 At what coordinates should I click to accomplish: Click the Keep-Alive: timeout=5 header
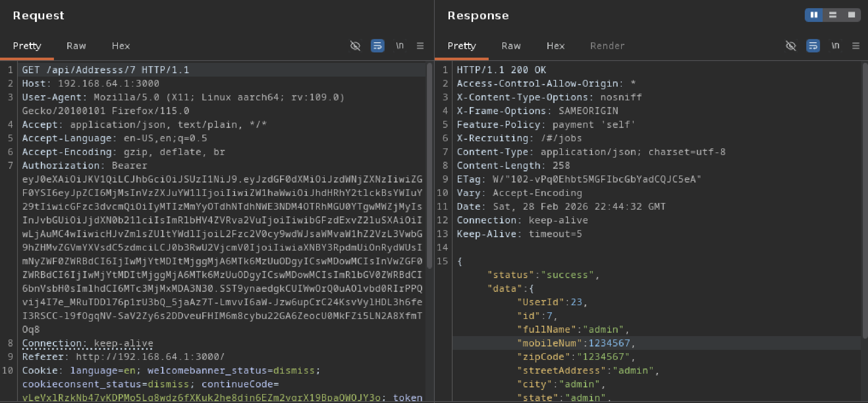[520, 234]
